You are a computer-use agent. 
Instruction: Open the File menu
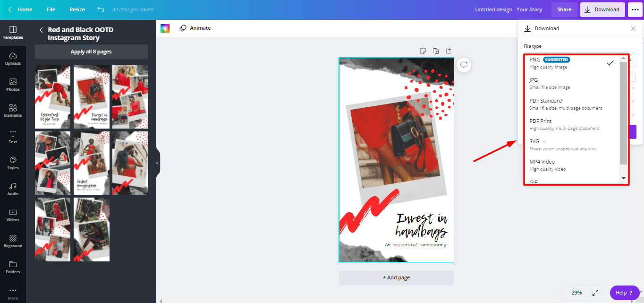coord(51,9)
